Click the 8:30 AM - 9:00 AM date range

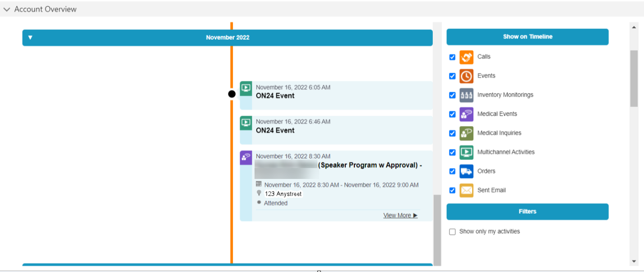tap(341, 185)
